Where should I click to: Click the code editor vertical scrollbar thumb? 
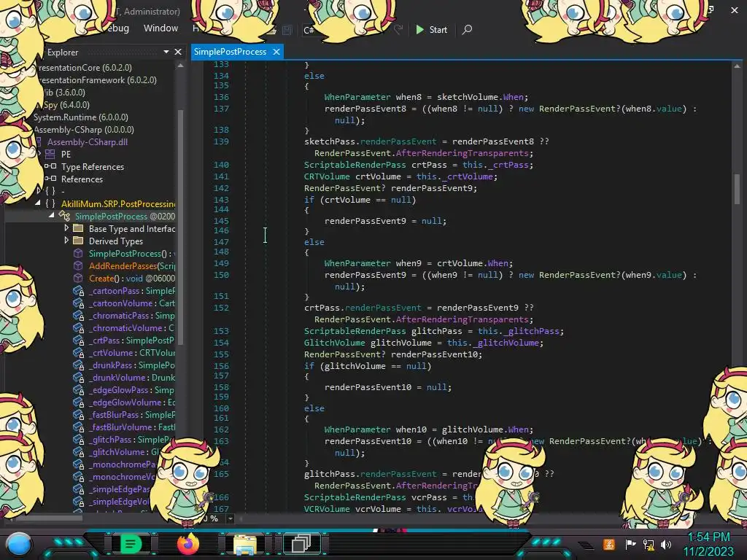click(737, 188)
